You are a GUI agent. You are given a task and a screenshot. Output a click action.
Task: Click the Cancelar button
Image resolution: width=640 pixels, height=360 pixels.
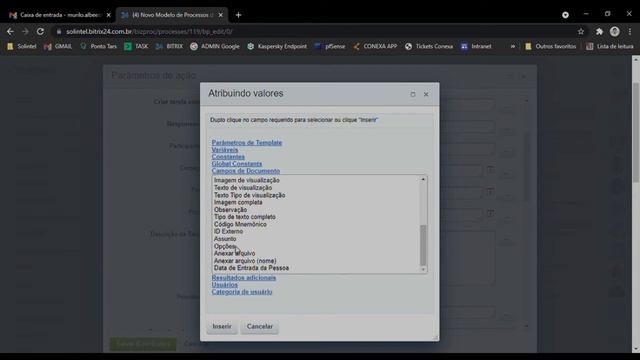(260, 327)
